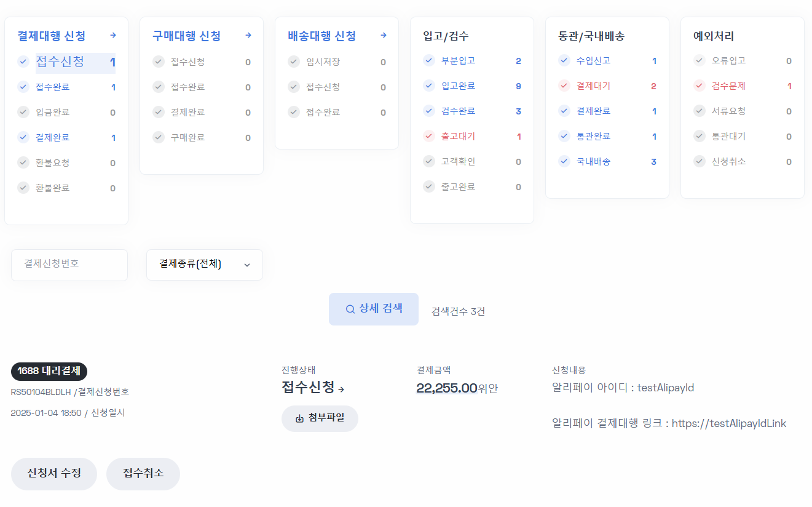Screen dimensions: 812x507
Task: Click the arrow icon on 배송대행 신청 card header
Action: 383,36
